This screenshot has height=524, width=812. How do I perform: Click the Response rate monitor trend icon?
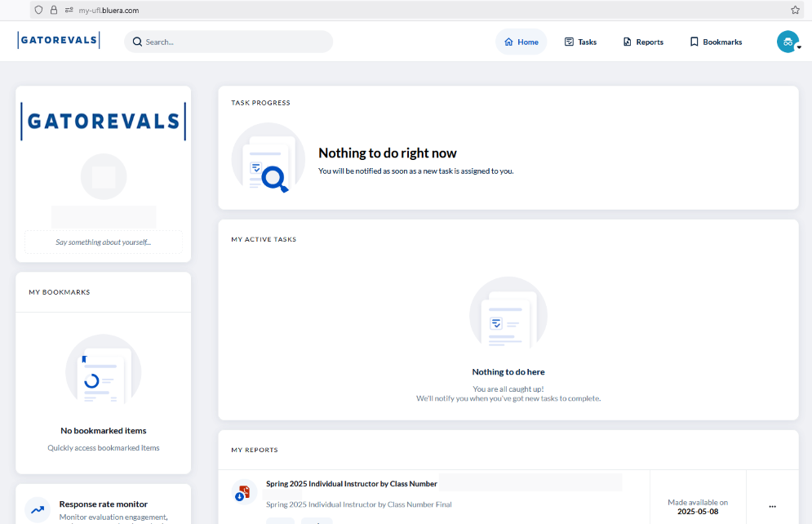pyautogui.click(x=38, y=510)
